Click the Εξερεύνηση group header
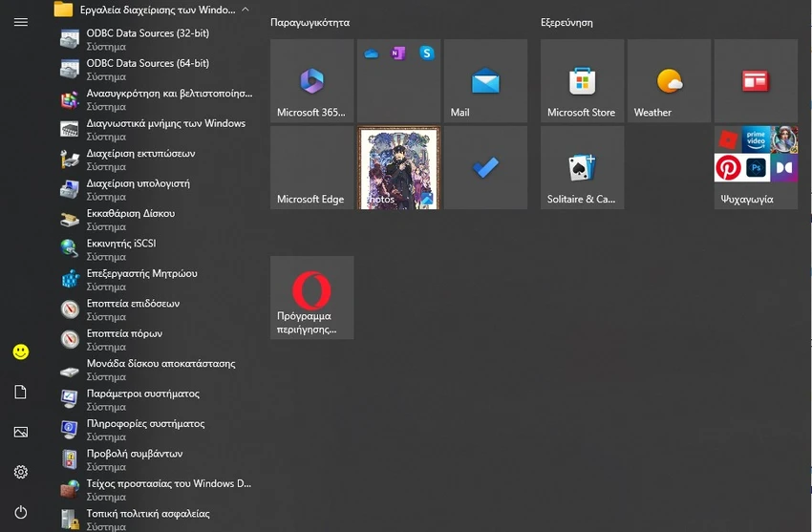 tap(566, 22)
